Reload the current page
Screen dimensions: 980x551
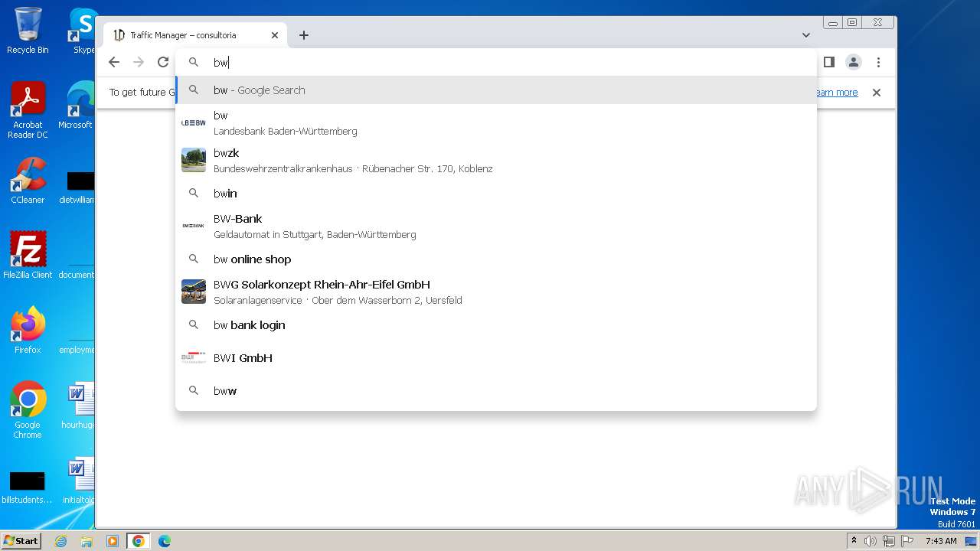point(163,62)
